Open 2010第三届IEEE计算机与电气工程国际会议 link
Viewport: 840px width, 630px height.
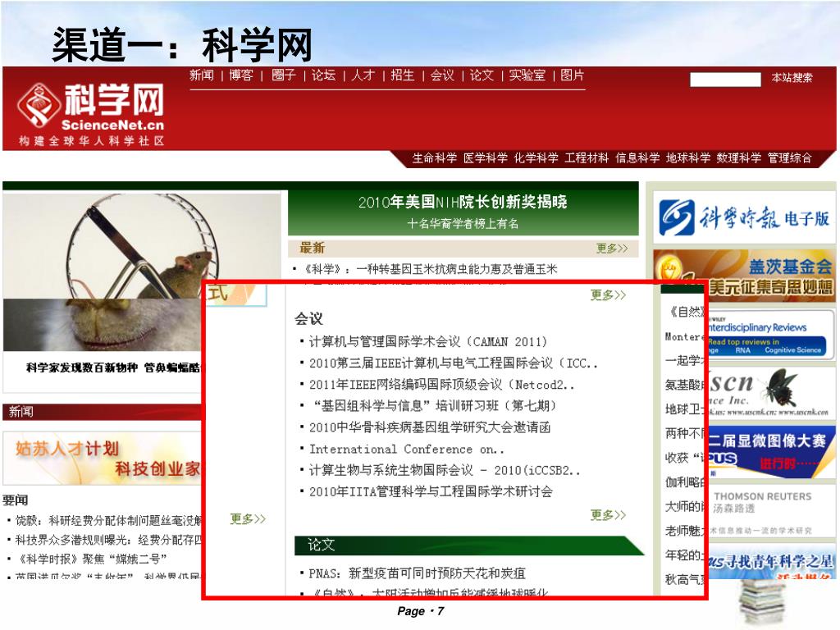click(x=453, y=363)
